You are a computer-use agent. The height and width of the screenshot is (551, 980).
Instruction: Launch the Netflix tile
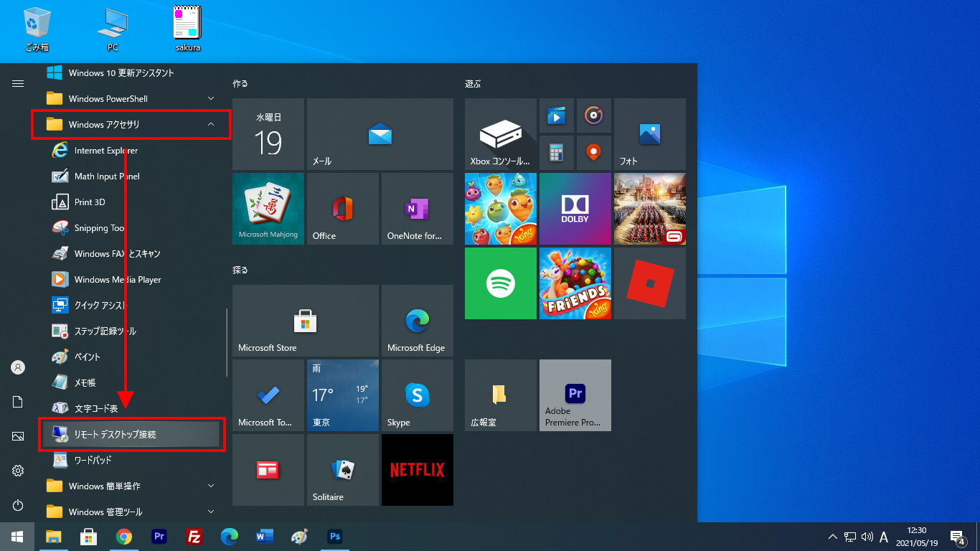pyautogui.click(x=418, y=470)
